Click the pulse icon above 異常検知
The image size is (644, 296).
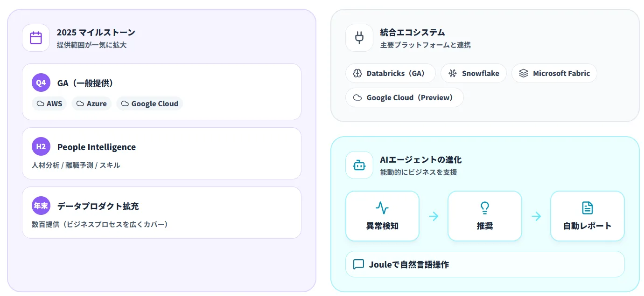tap(382, 208)
